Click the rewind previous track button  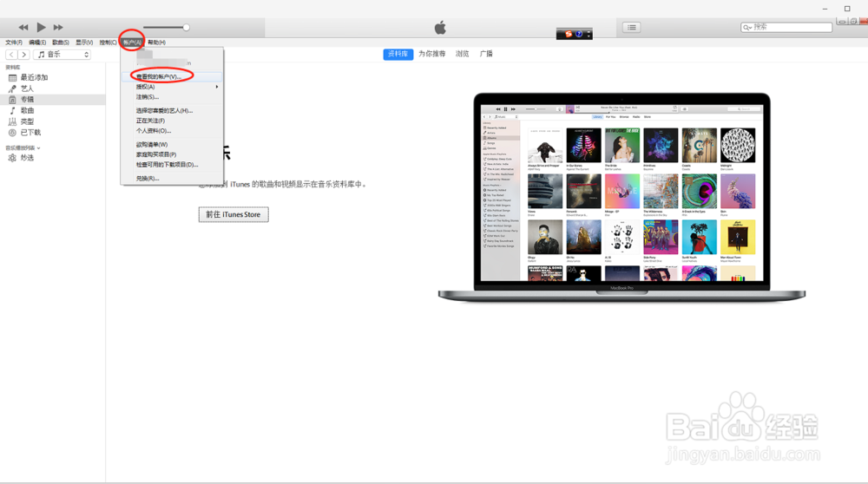23,27
